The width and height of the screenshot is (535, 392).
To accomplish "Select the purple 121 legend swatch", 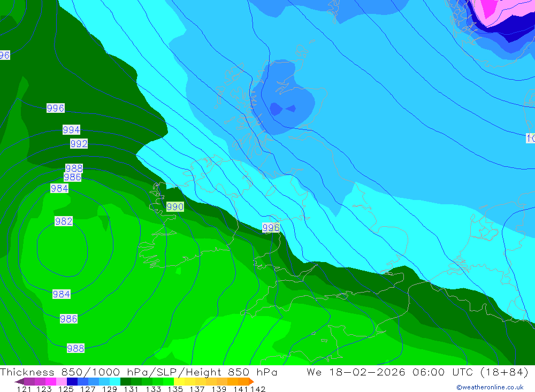I will (29, 381).
